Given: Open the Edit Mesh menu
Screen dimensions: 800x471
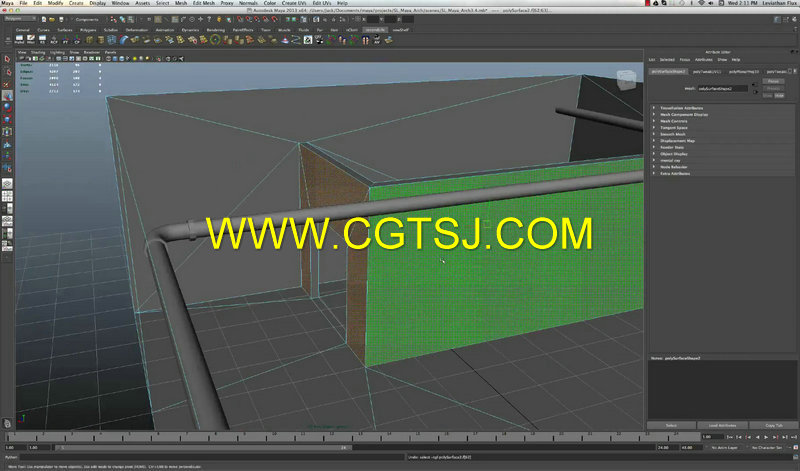Looking at the screenshot, I should [x=204, y=3].
